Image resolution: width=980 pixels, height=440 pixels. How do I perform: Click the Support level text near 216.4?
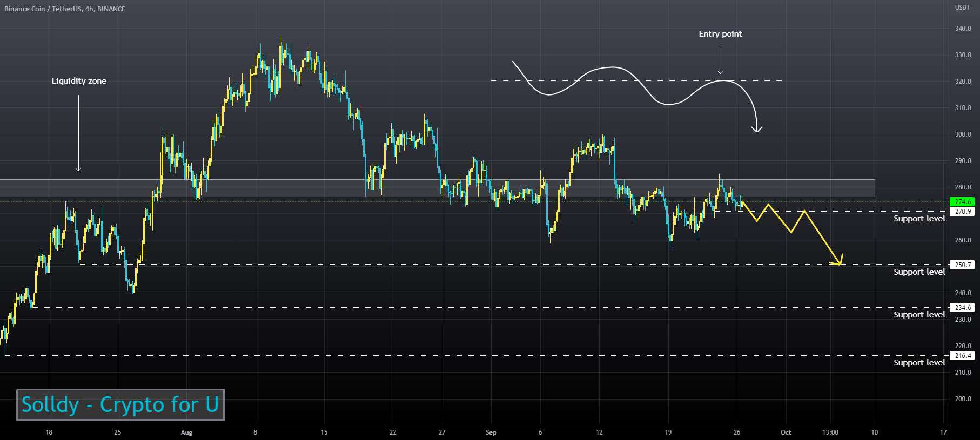point(919,363)
